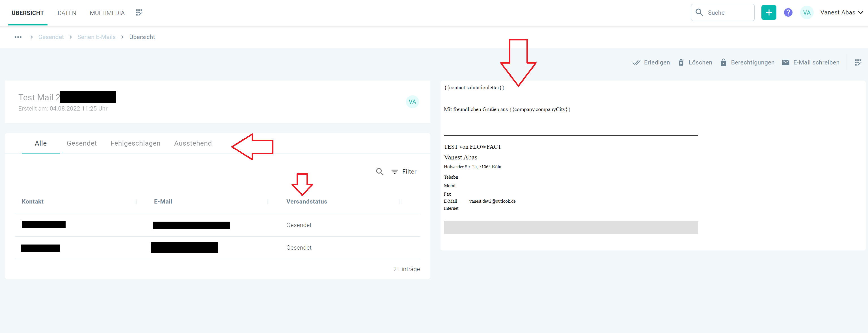Screen dimensions: 868x333
Task: Open the ÜBERSICHT top tab
Action: pyautogui.click(x=28, y=13)
